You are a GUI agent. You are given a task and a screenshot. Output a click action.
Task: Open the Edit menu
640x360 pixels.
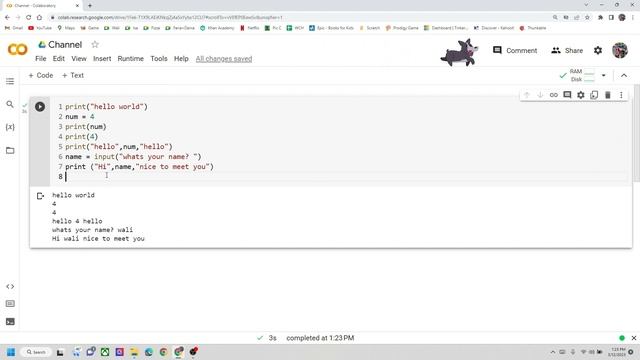[x=59, y=59]
